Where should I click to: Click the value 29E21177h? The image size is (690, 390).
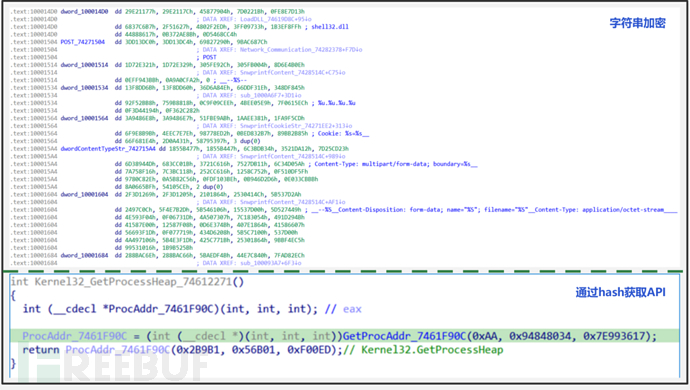[140, 11]
